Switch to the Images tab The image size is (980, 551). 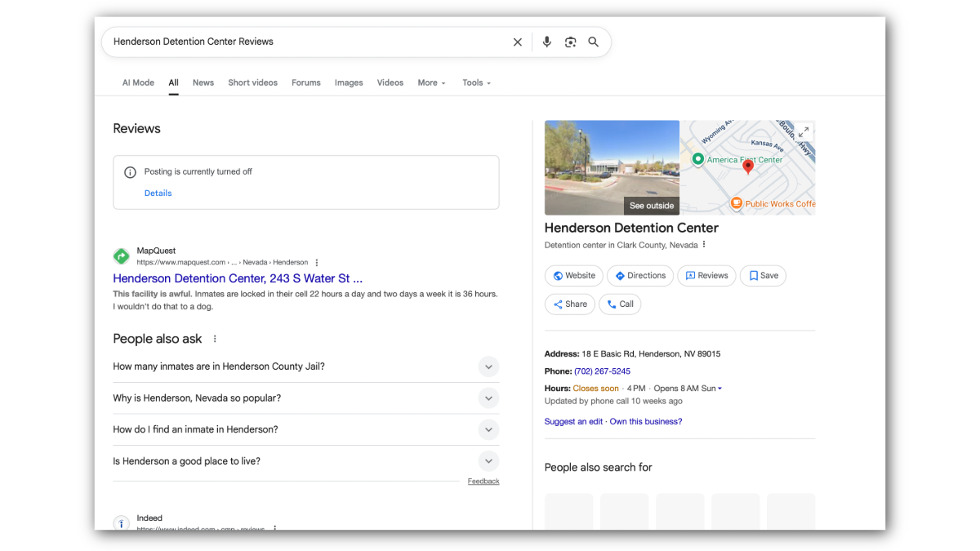(x=349, y=82)
